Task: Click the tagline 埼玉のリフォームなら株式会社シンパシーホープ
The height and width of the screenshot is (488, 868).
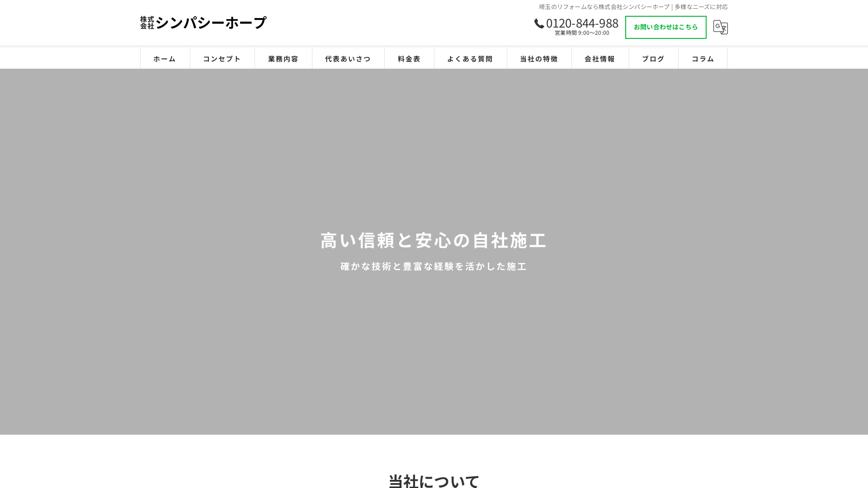Action: tap(604, 7)
